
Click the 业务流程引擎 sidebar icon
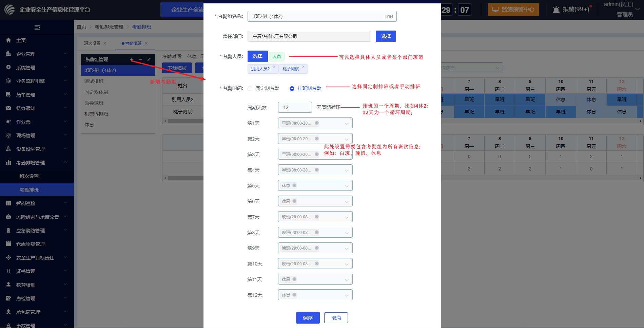(x=8, y=81)
